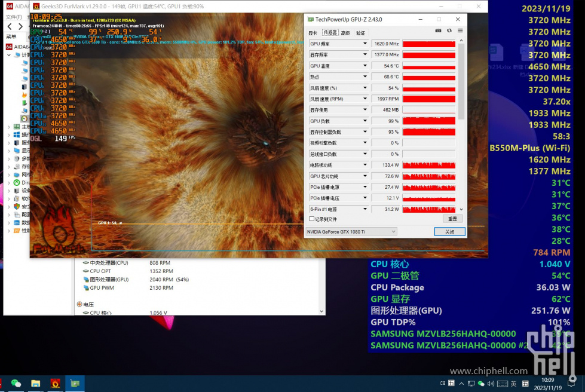Viewport: 585px width, 392px height.
Task: Open 电路板功耗 sensor dropdown
Action: click(365, 165)
